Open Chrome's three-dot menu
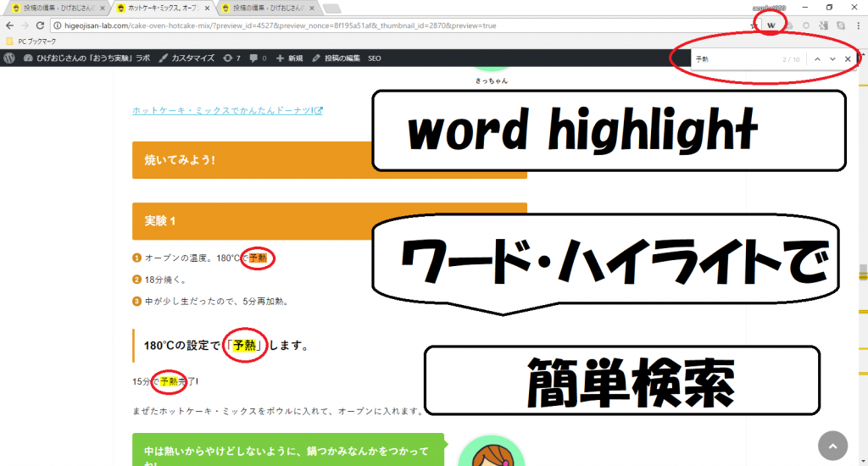 point(859,25)
